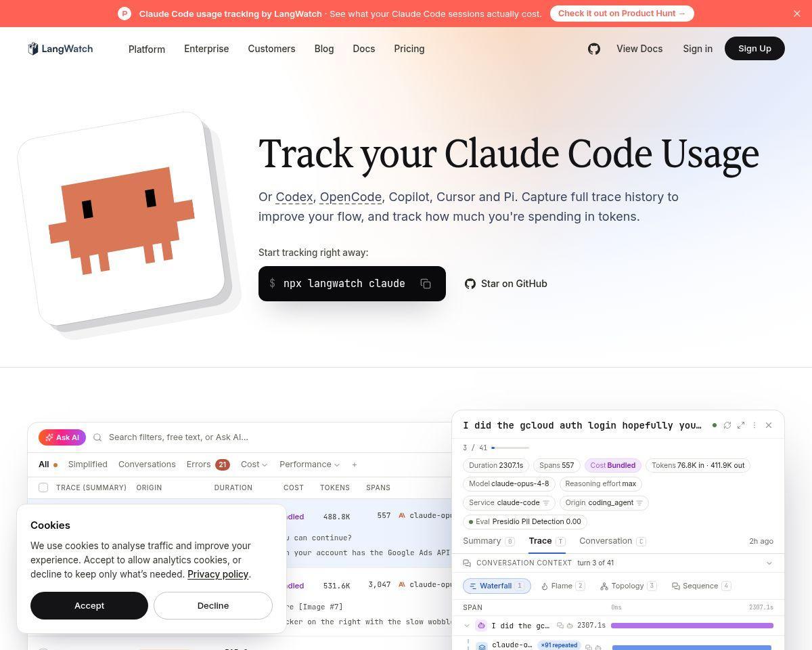Click the OpenCode link in the subtitle
The width and height of the screenshot is (812, 650).
[x=351, y=197]
